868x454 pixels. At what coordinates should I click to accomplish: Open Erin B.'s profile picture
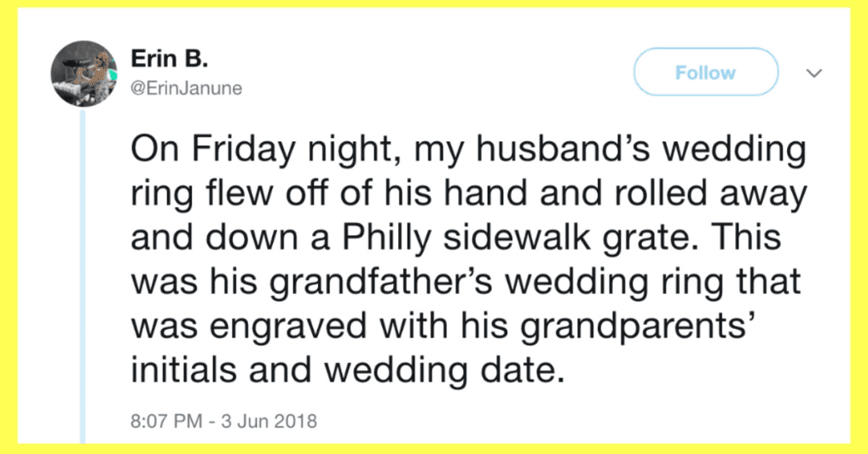(84, 73)
